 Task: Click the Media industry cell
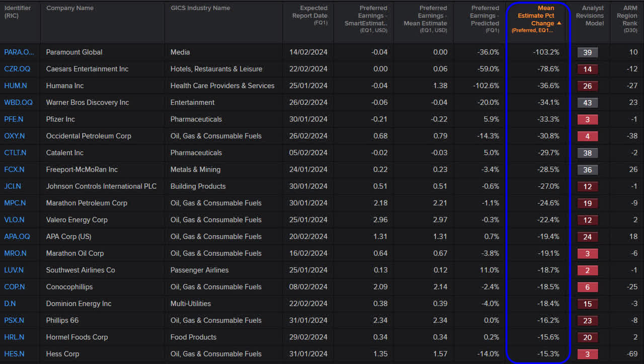tap(180, 52)
